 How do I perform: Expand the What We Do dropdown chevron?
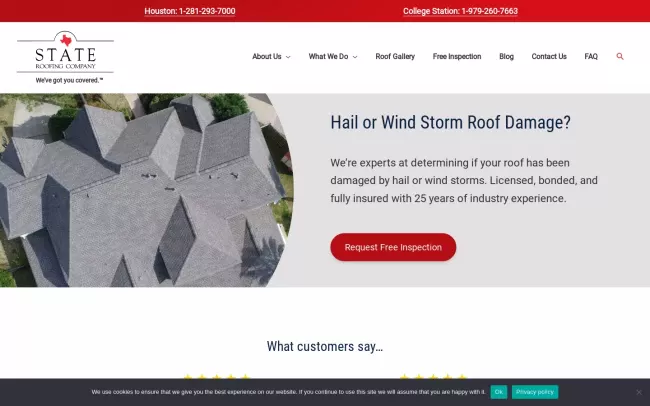click(355, 57)
